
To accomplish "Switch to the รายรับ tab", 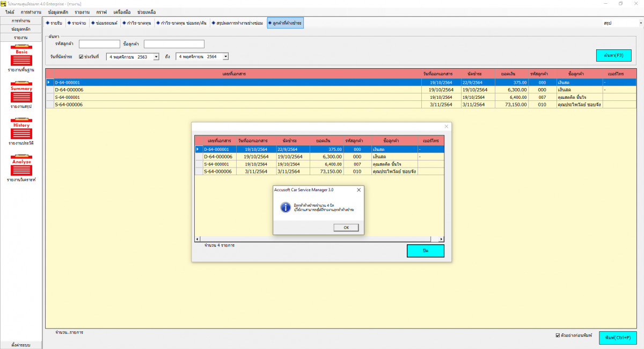I will [x=54, y=23].
